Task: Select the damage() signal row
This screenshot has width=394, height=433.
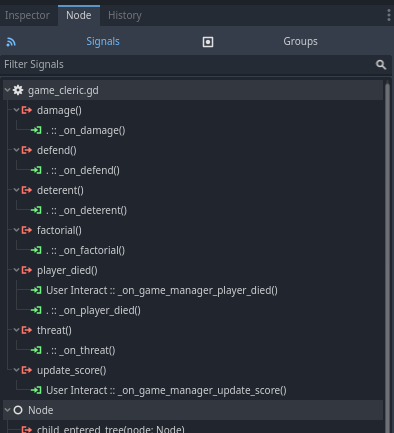Action: click(193, 110)
